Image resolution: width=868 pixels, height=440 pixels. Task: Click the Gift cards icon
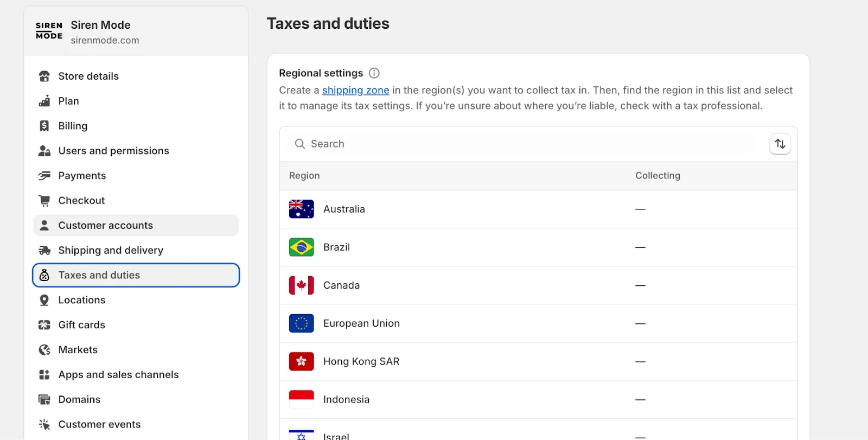44,325
